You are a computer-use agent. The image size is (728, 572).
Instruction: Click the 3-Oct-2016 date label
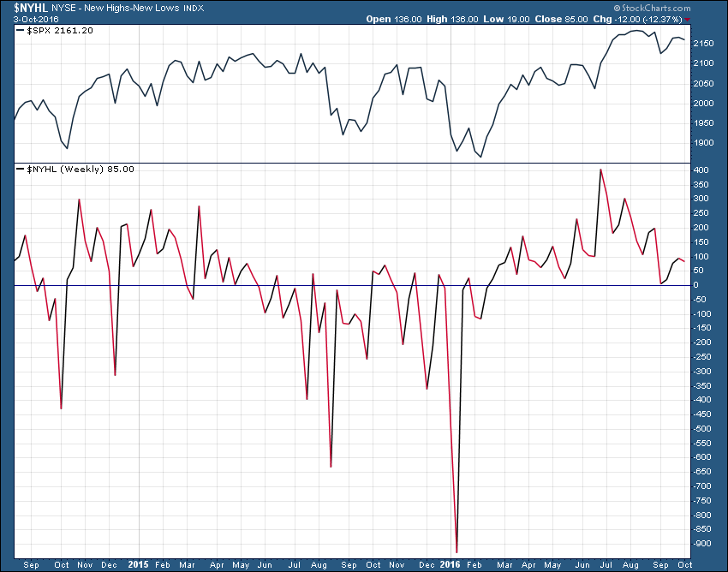tap(24, 19)
